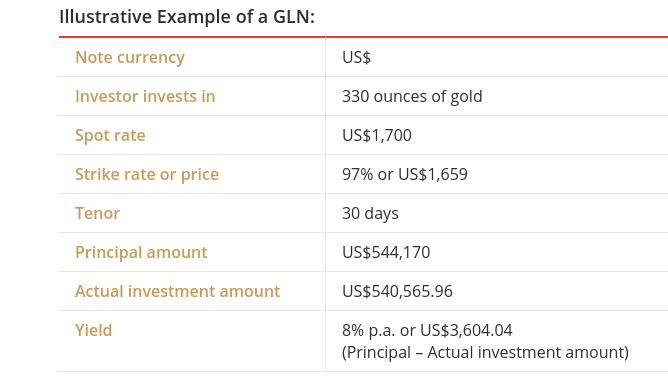
Task: Select the Note currency label
Action: coord(130,57)
